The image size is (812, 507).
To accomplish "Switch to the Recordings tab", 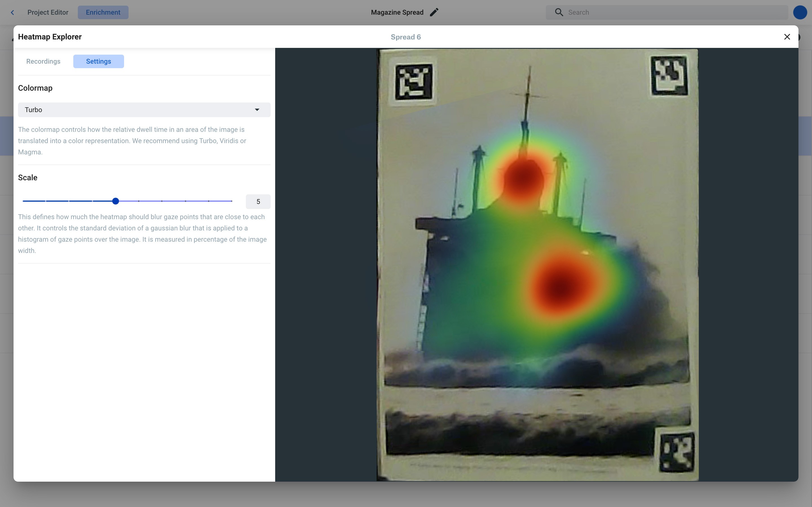I will pyautogui.click(x=43, y=61).
